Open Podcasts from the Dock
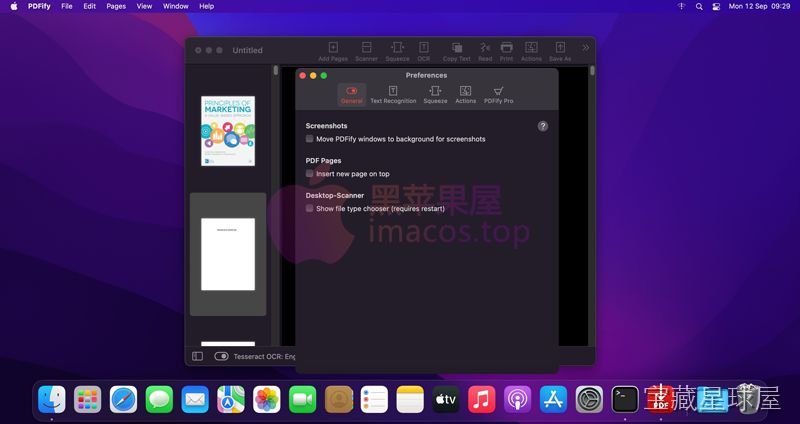 (518, 399)
